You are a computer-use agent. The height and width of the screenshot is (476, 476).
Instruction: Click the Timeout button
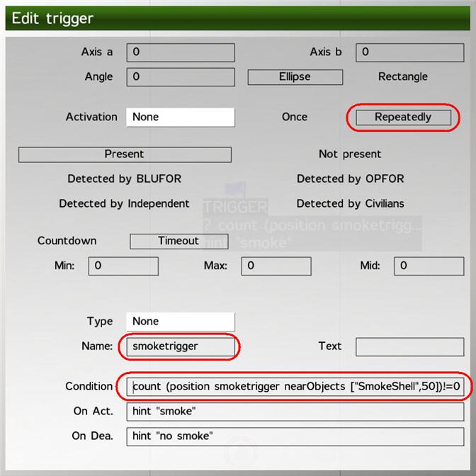click(x=178, y=242)
